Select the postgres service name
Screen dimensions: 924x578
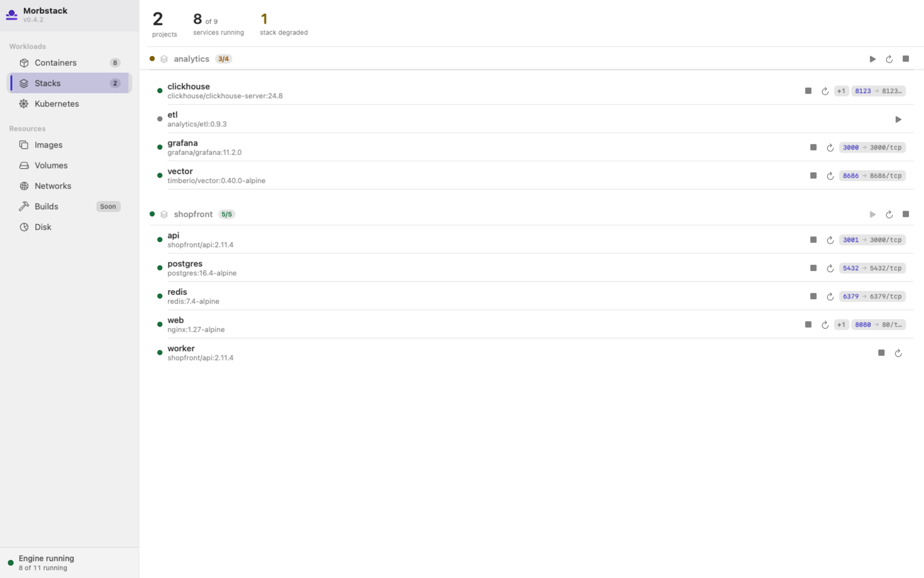pyautogui.click(x=185, y=264)
